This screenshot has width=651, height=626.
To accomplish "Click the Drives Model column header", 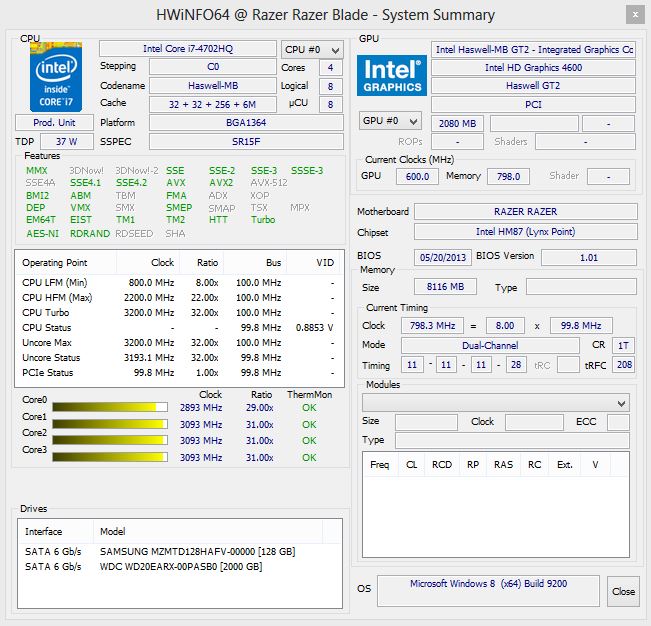I will (208, 531).
